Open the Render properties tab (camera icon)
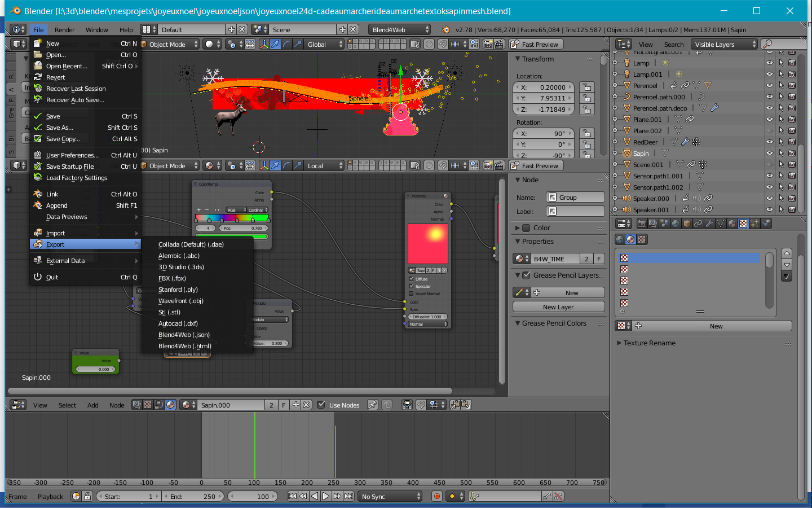 pos(642,224)
